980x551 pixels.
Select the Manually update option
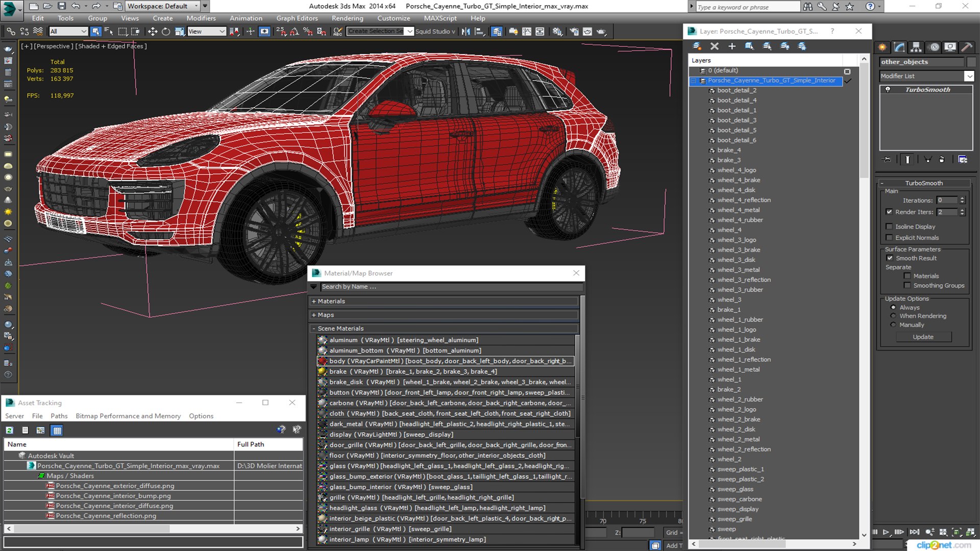click(893, 325)
